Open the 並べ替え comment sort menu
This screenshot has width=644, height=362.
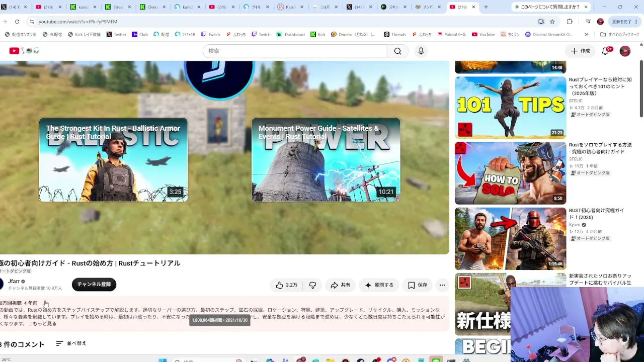click(x=71, y=343)
